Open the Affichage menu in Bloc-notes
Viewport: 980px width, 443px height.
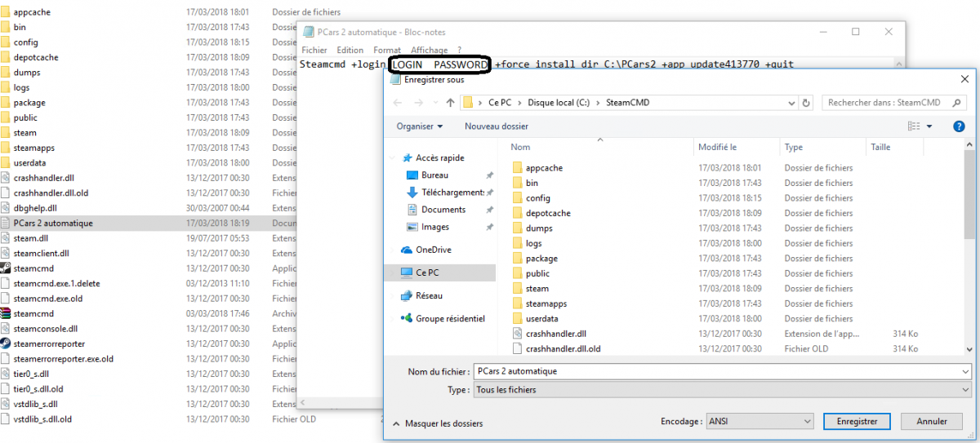(429, 51)
